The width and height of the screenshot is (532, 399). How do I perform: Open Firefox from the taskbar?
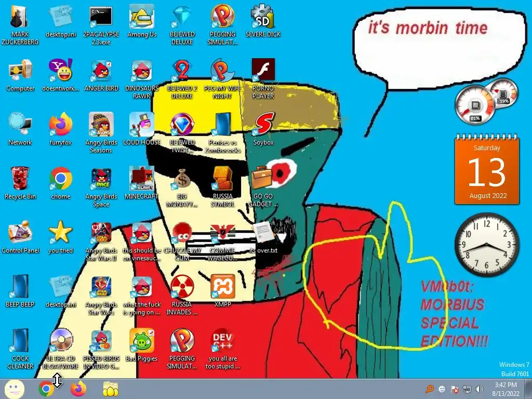pyautogui.click(x=78, y=389)
